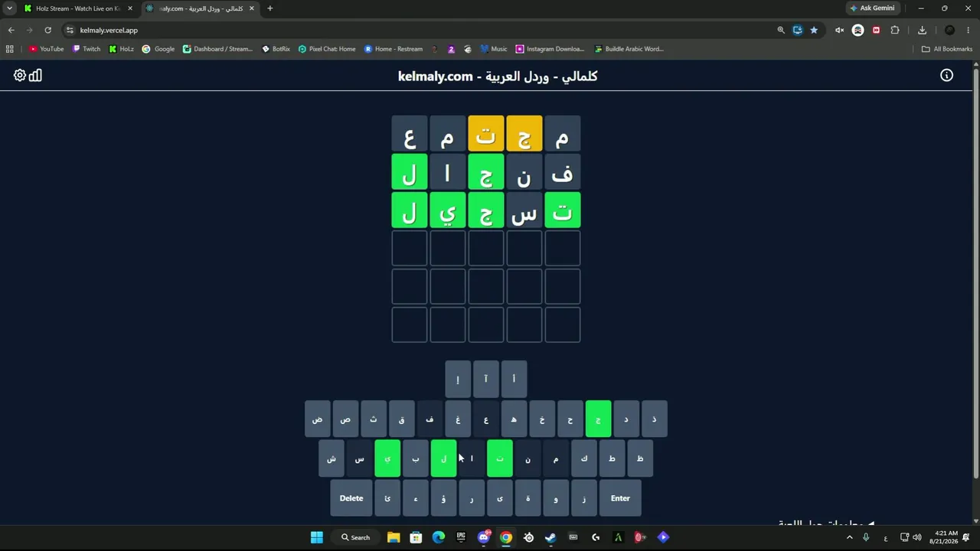This screenshot has height=551, width=980.
Task: Tap the ض key
Action: [318, 419]
